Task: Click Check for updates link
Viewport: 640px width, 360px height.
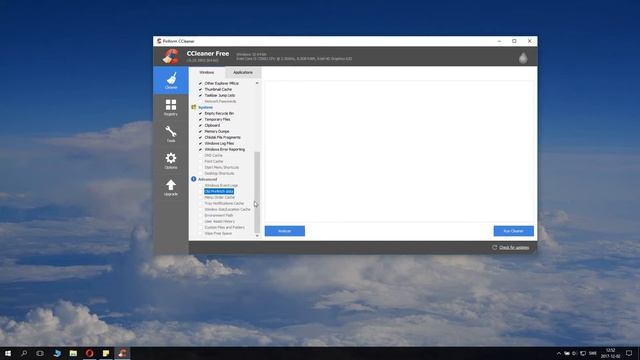Action: pyautogui.click(x=514, y=247)
